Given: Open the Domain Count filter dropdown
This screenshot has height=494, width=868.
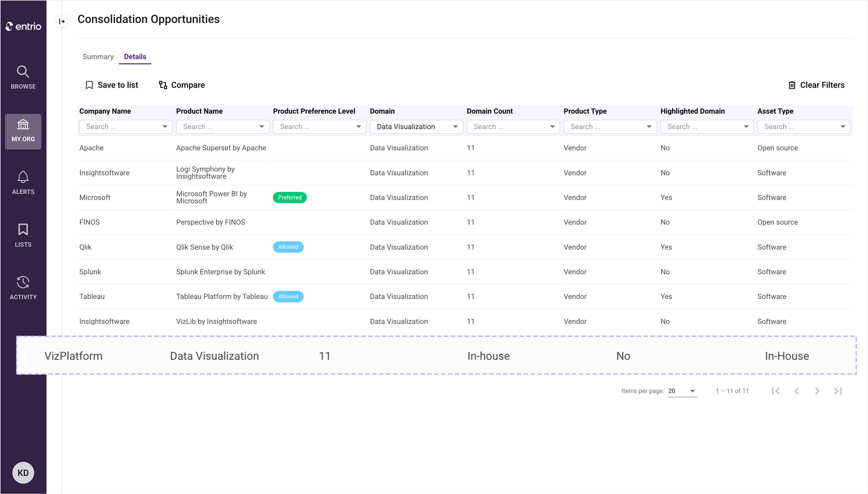Looking at the screenshot, I should pyautogui.click(x=513, y=127).
